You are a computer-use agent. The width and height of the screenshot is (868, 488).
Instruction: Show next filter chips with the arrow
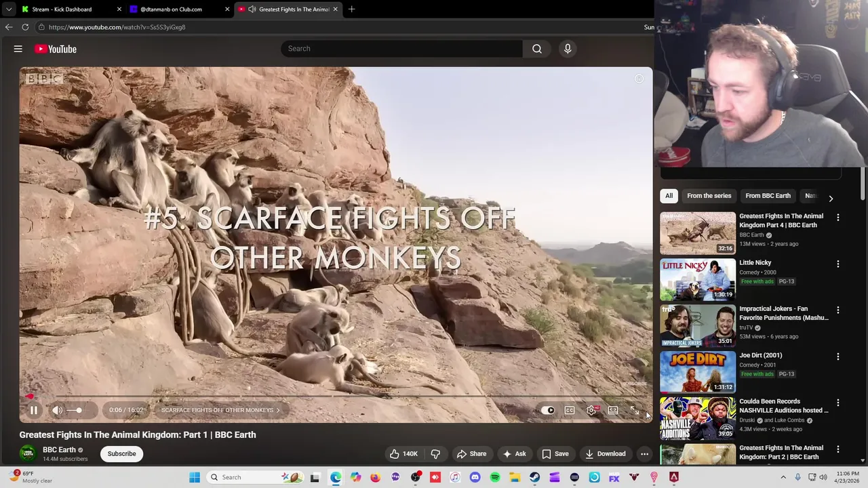831,199
